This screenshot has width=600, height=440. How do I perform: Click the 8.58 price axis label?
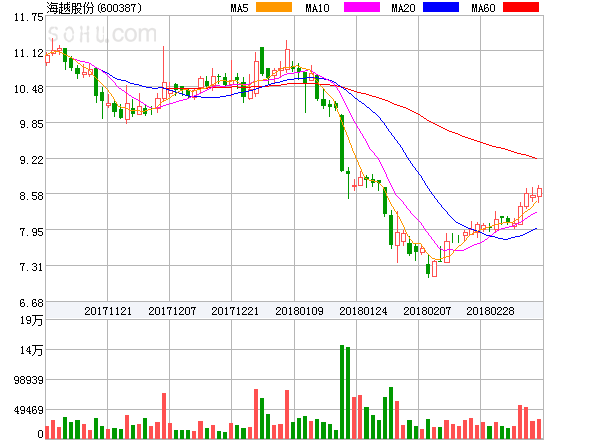click(31, 196)
